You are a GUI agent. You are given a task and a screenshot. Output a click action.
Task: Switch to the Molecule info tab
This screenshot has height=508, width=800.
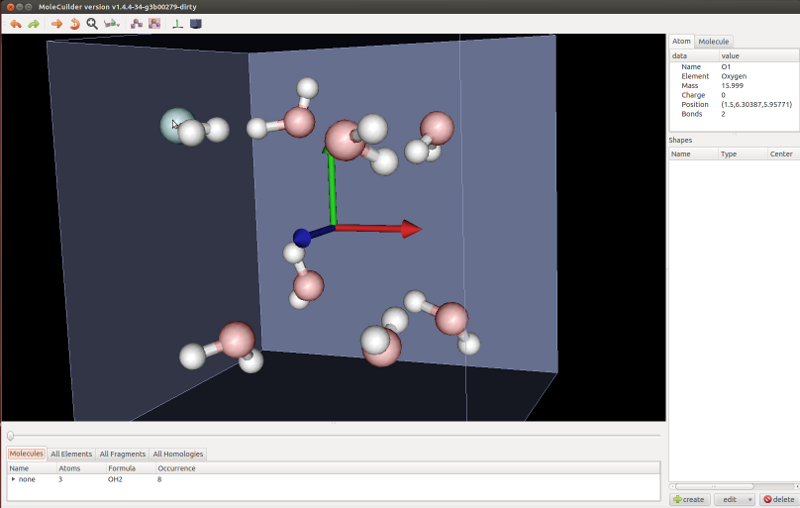pos(713,41)
